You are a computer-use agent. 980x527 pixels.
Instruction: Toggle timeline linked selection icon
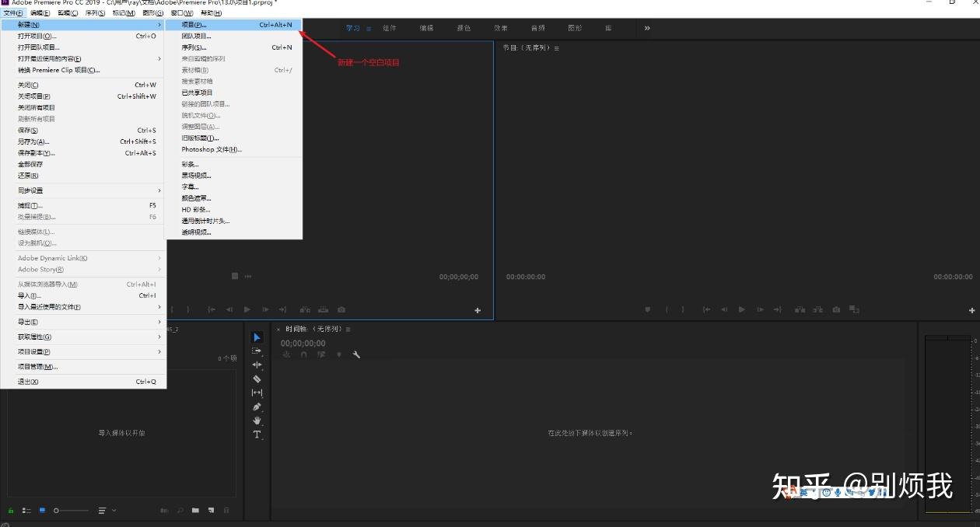click(x=321, y=354)
